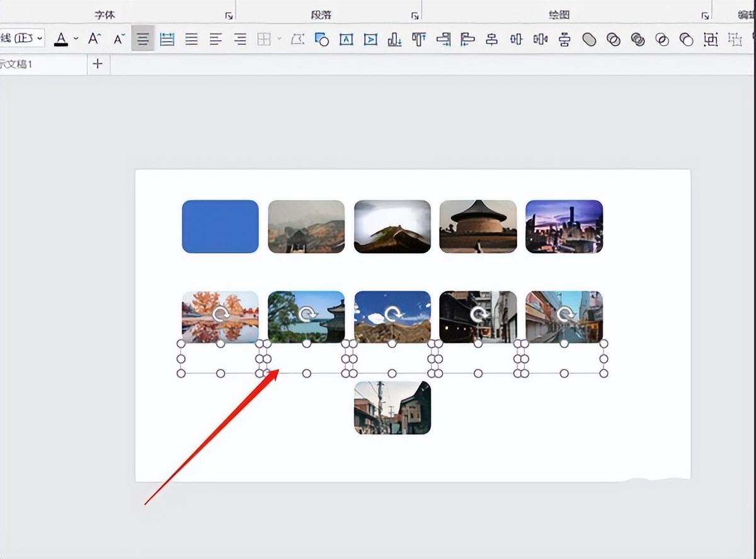Select the blue rounded rectangle on the slide

coord(220,227)
